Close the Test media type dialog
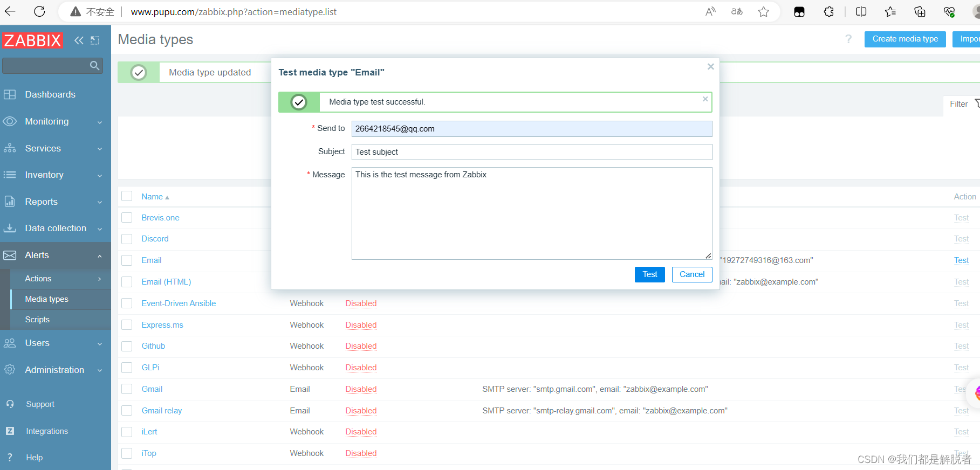 click(711, 66)
